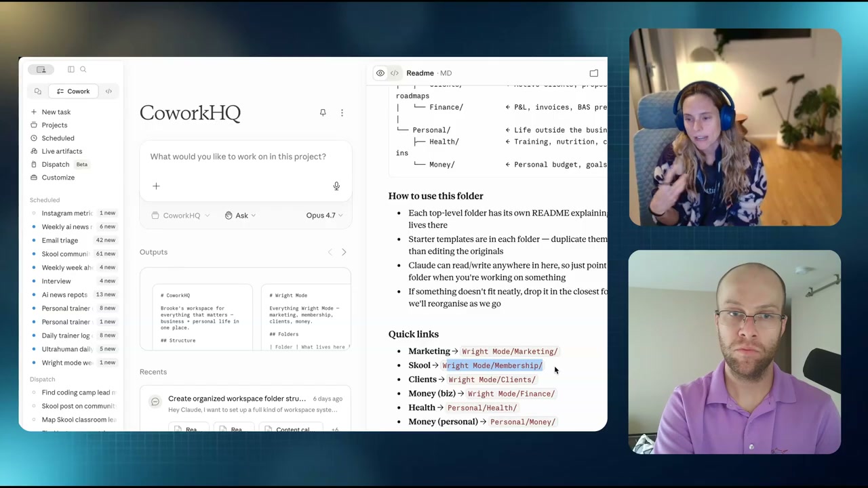The height and width of the screenshot is (488, 868).
Task: Switch to the Chat mode tab icon
Action: 38,91
